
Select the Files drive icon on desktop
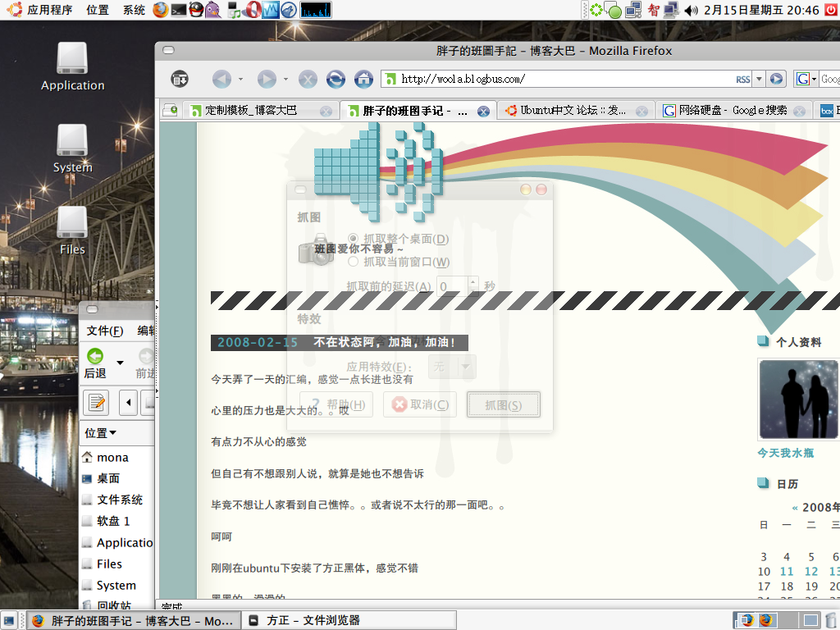[x=72, y=231]
